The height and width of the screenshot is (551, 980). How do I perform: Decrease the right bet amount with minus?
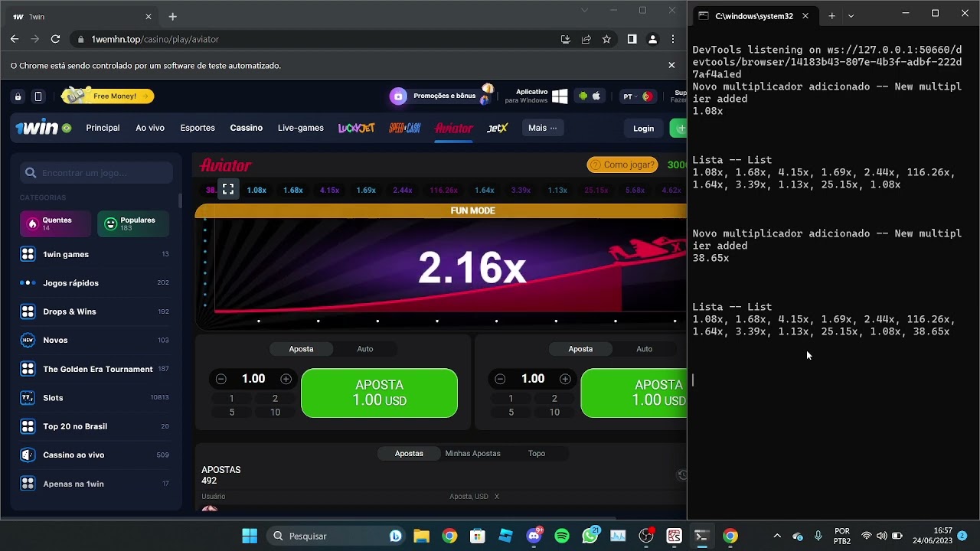(500, 379)
